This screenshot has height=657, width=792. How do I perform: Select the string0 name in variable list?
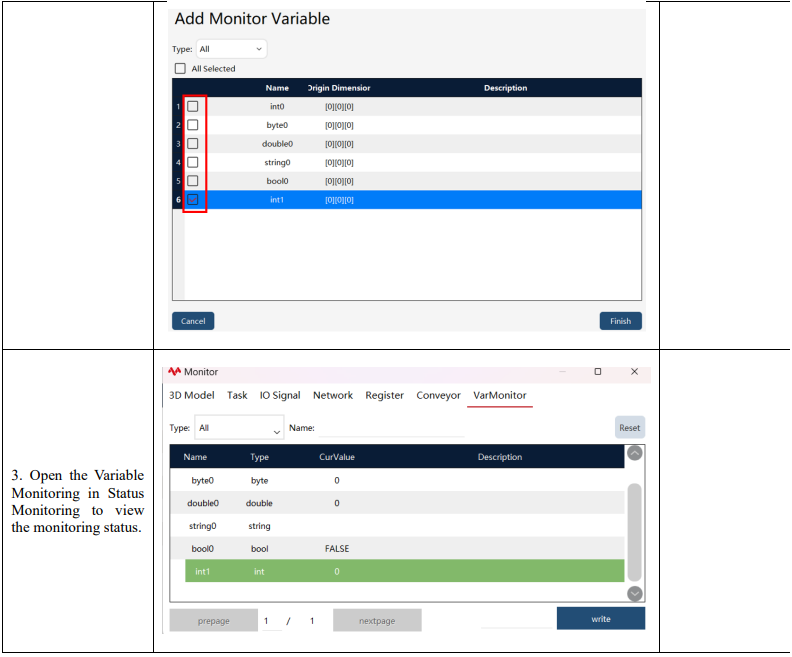coord(277,163)
